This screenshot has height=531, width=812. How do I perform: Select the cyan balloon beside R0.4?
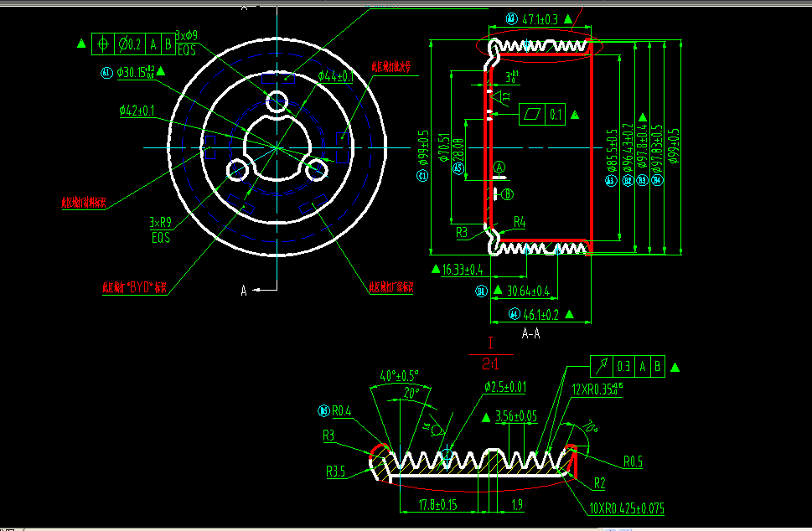pyautogui.click(x=323, y=410)
